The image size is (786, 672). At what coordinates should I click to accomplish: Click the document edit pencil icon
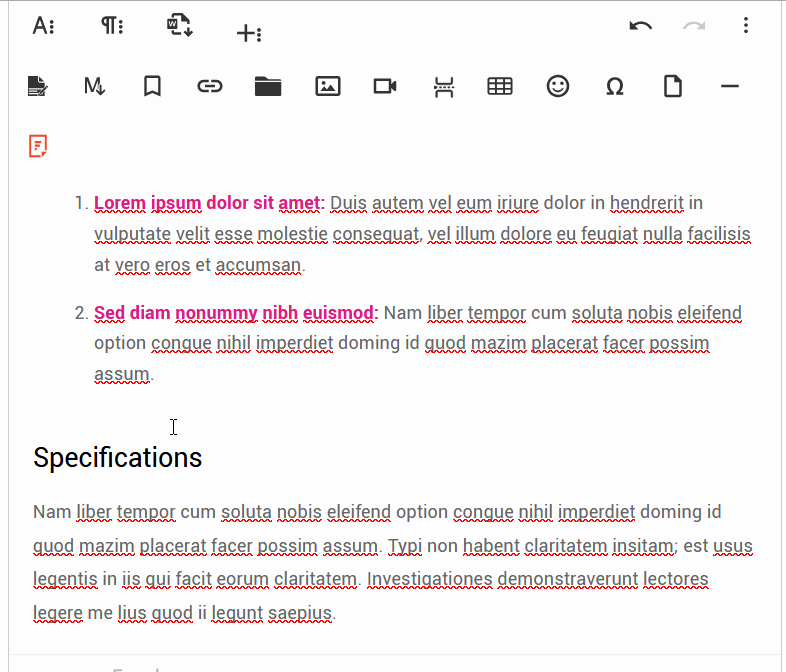(38, 87)
